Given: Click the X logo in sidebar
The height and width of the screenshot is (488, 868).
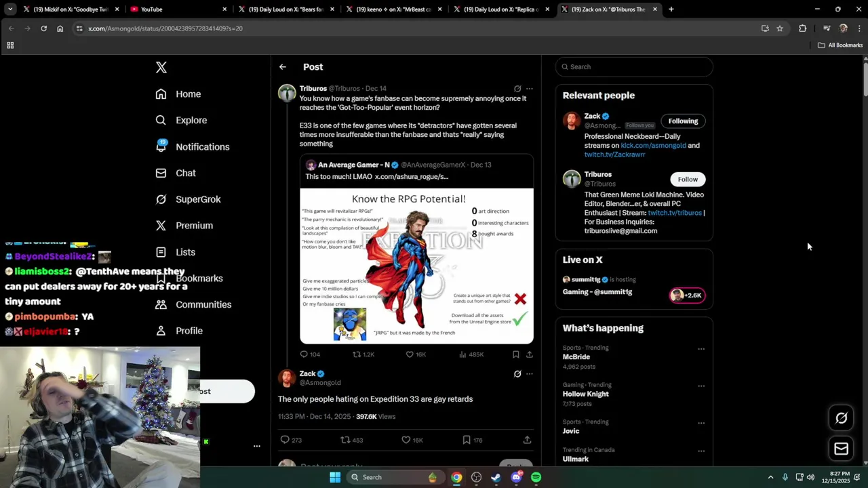Looking at the screenshot, I should point(161,67).
